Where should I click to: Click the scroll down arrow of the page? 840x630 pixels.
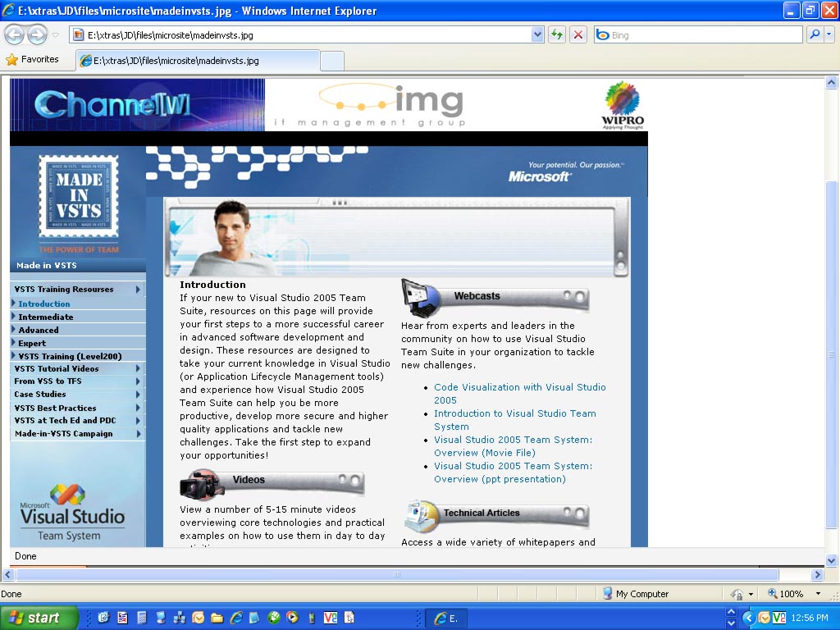click(831, 561)
